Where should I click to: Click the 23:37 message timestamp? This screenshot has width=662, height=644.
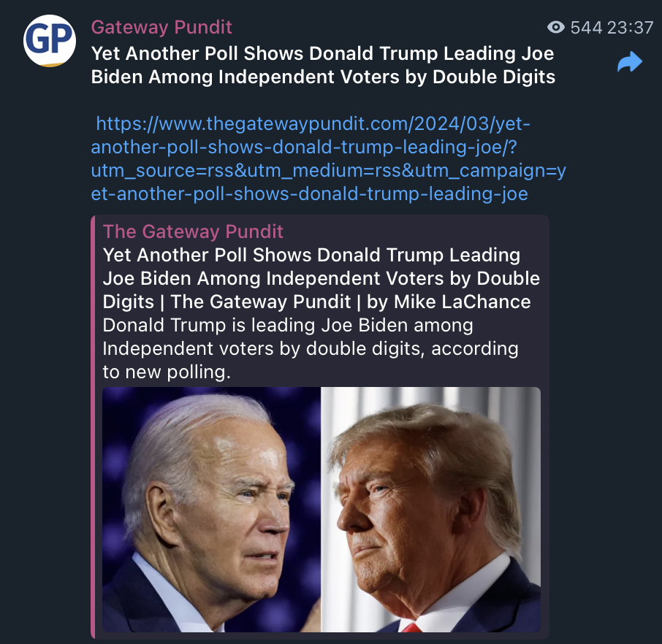[x=630, y=28]
